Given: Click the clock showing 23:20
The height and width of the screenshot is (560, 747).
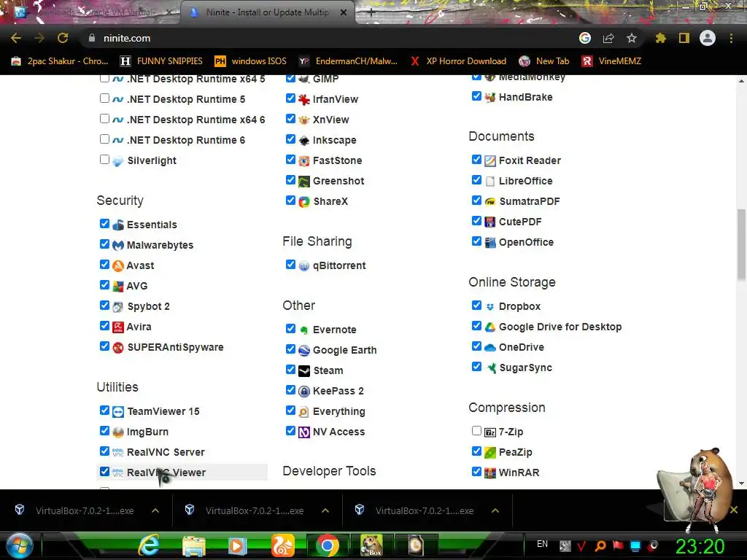Looking at the screenshot, I should 700,546.
